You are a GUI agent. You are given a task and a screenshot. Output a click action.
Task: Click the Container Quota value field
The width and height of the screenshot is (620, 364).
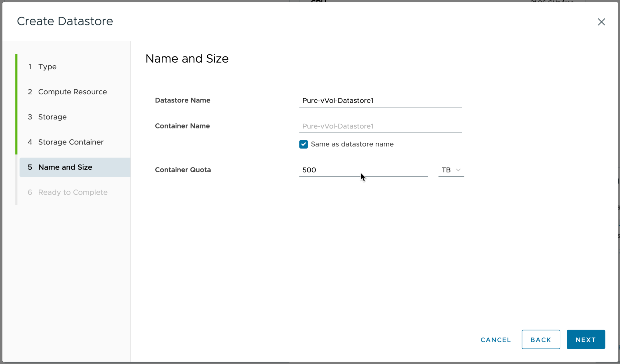363,170
